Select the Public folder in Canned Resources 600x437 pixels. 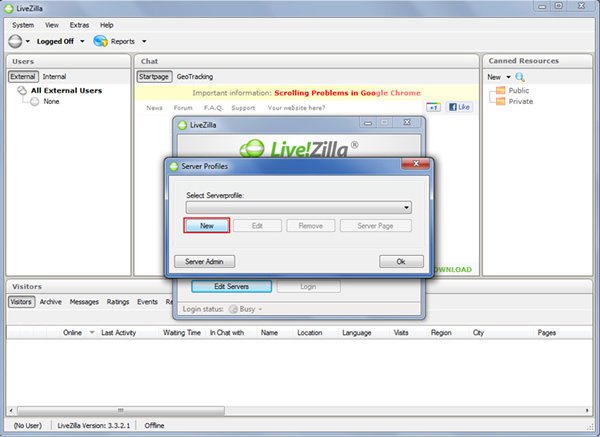[x=513, y=91]
